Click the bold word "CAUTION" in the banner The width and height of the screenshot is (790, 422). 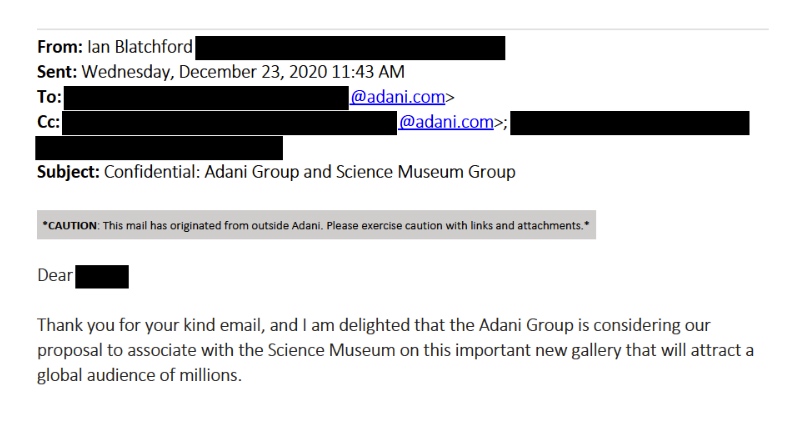(x=69, y=225)
